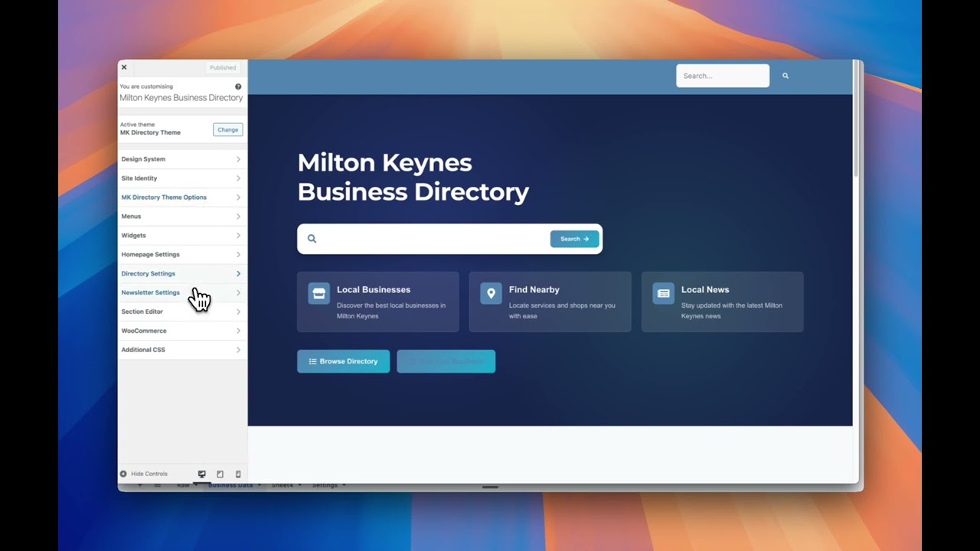Switch to tablet preview device icon

pyautogui.click(x=220, y=474)
